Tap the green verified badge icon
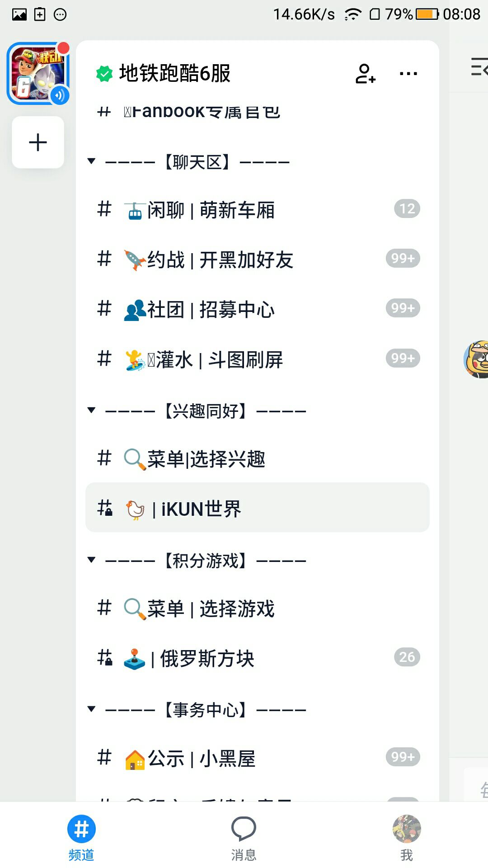The width and height of the screenshot is (488, 868). click(104, 74)
